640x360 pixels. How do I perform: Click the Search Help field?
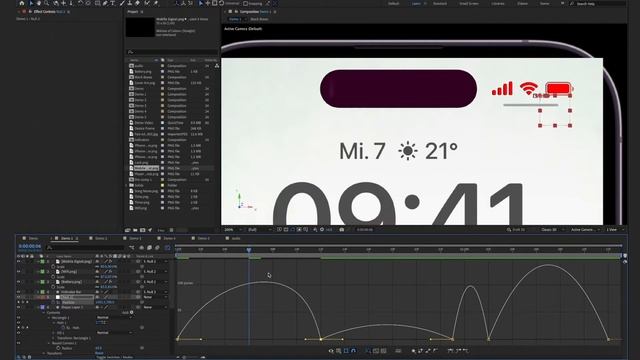point(598,3)
